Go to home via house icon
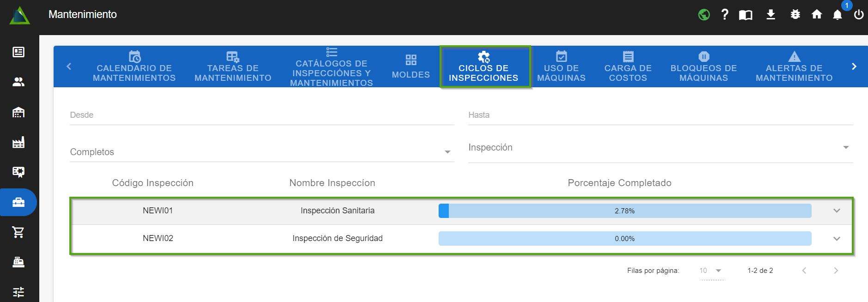Image resolution: width=868 pixels, height=302 pixels. [817, 15]
